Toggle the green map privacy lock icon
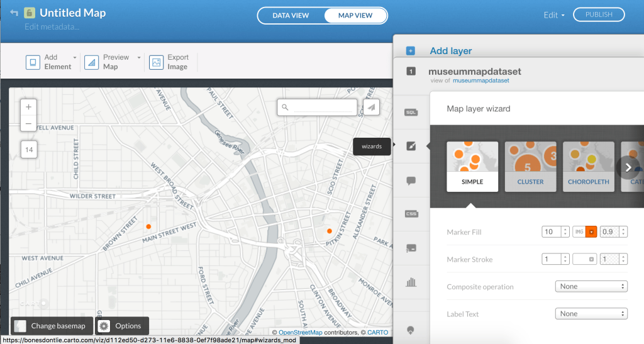The image size is (644, 344). pos(30,13)
